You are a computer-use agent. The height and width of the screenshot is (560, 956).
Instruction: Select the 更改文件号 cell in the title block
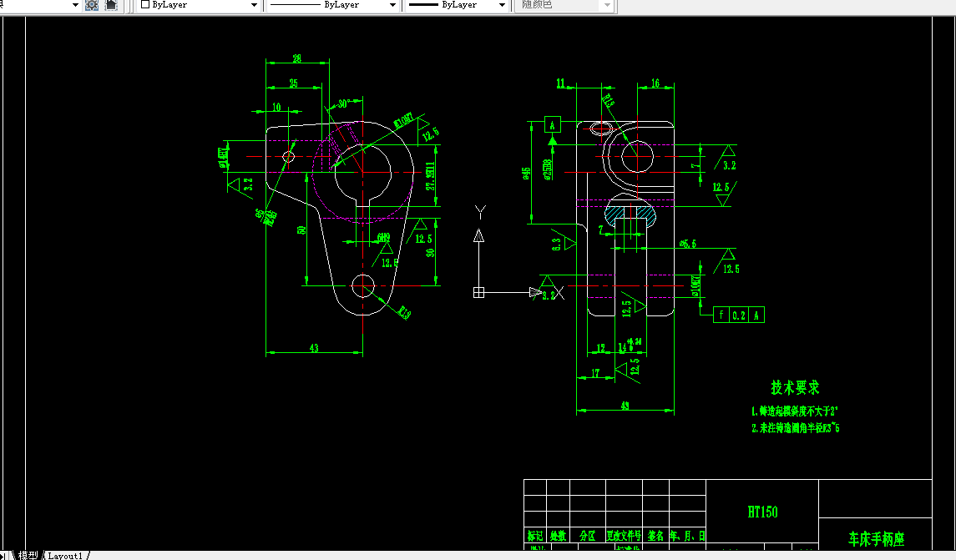coord(624,536)
